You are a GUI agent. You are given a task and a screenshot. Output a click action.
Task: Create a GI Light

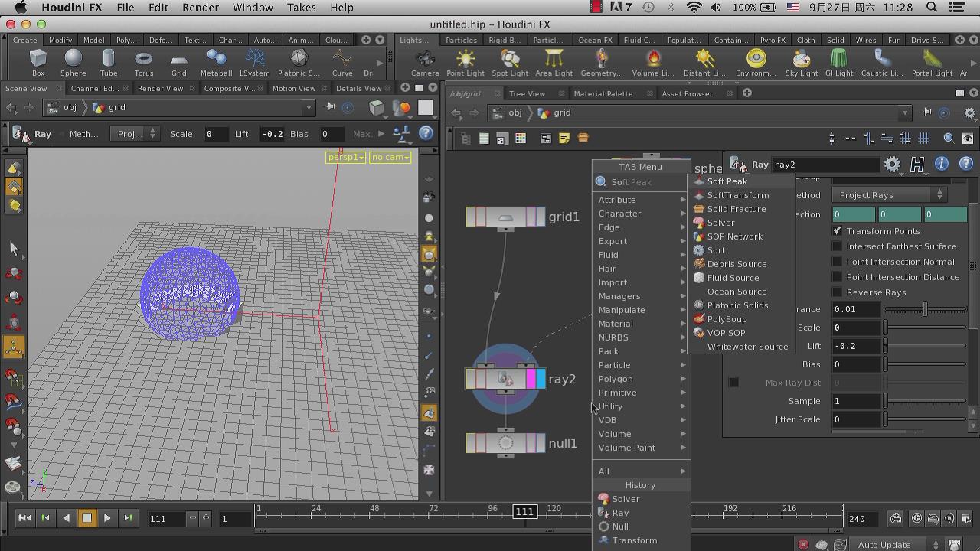838,63
